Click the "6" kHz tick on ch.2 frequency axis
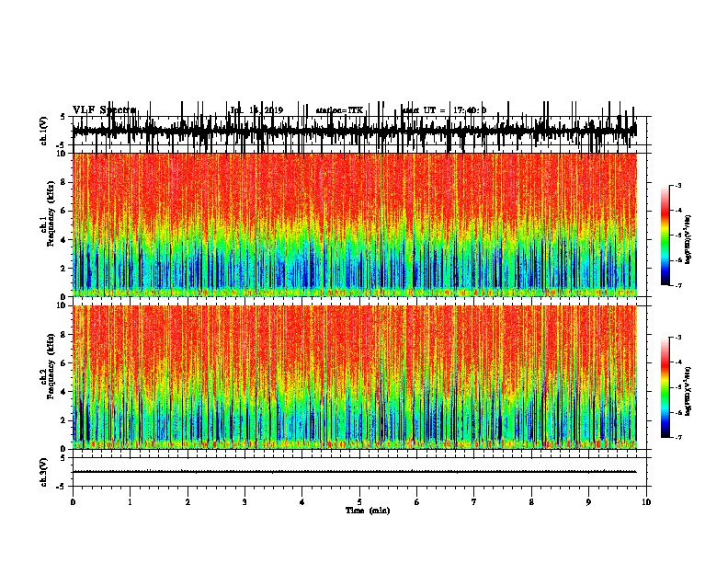Viewport: 728px width, 563px height. (64, 363)
